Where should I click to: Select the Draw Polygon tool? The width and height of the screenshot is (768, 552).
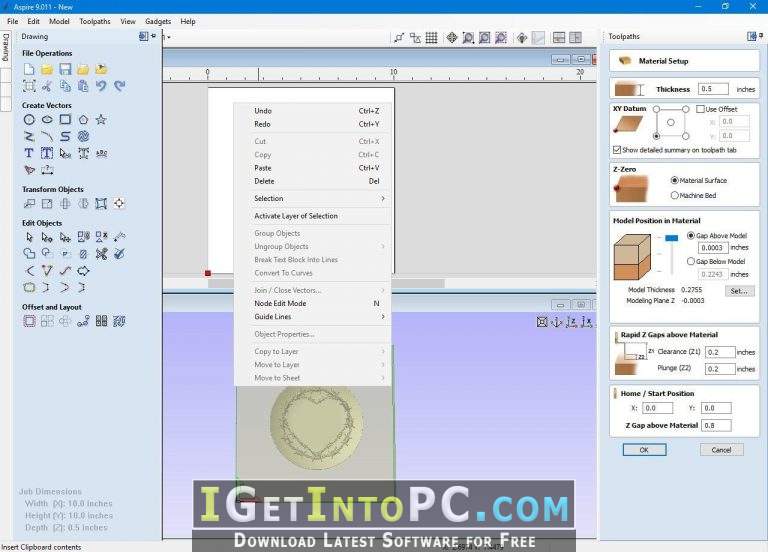click(x=83, y=120)
